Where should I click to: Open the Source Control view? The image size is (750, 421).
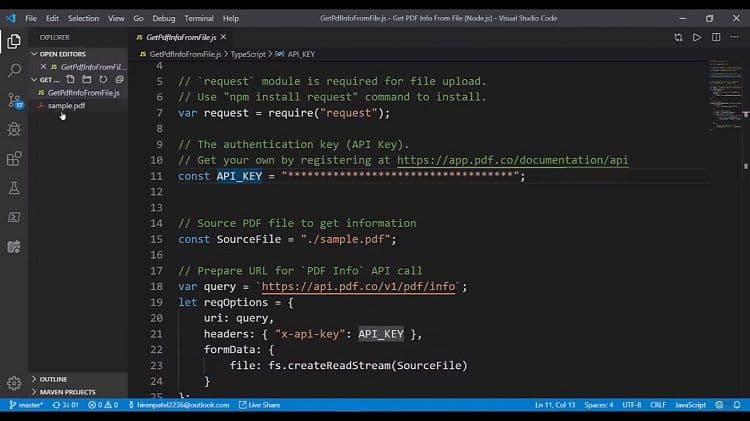[x=14, y=100]
